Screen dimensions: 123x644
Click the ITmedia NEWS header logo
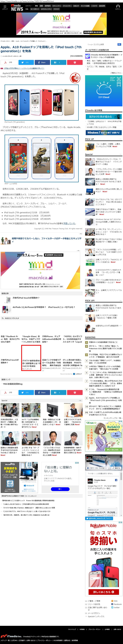pos(17,7)
